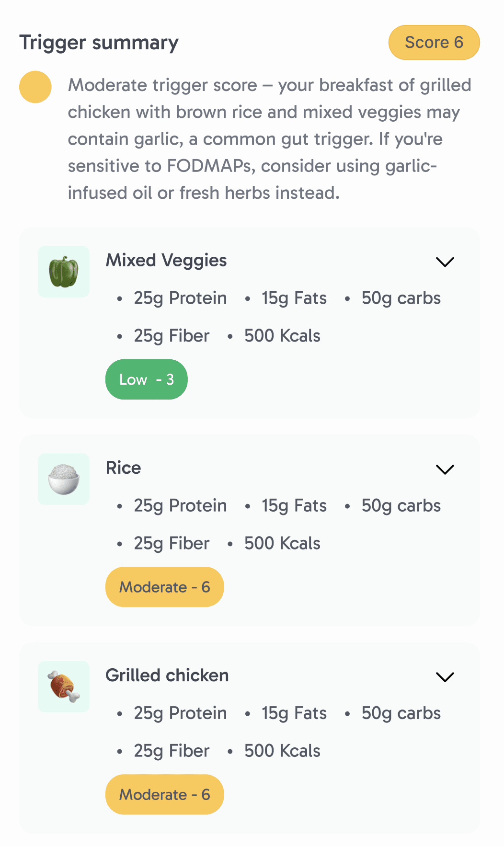This screenshot has height=846, width=504.
Task: Select the Rice title text
Action: coord(124,468)
